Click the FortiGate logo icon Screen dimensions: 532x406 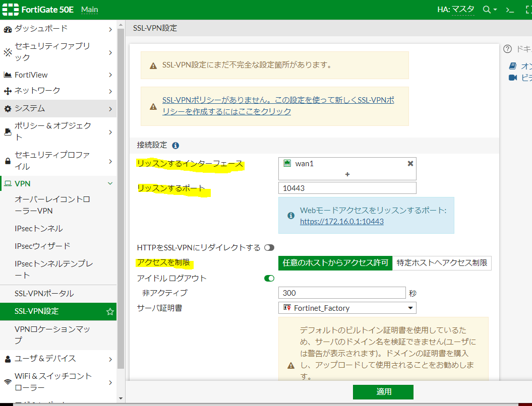[x=11, y=10]
